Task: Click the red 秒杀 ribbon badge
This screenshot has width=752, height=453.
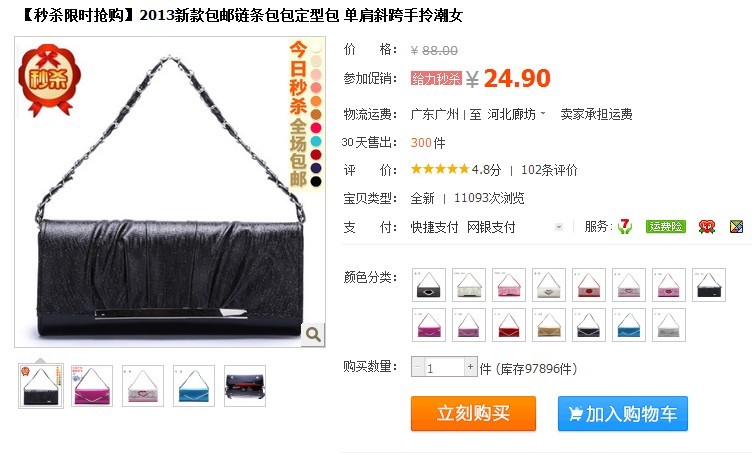Action: click(x=49, y=80)
